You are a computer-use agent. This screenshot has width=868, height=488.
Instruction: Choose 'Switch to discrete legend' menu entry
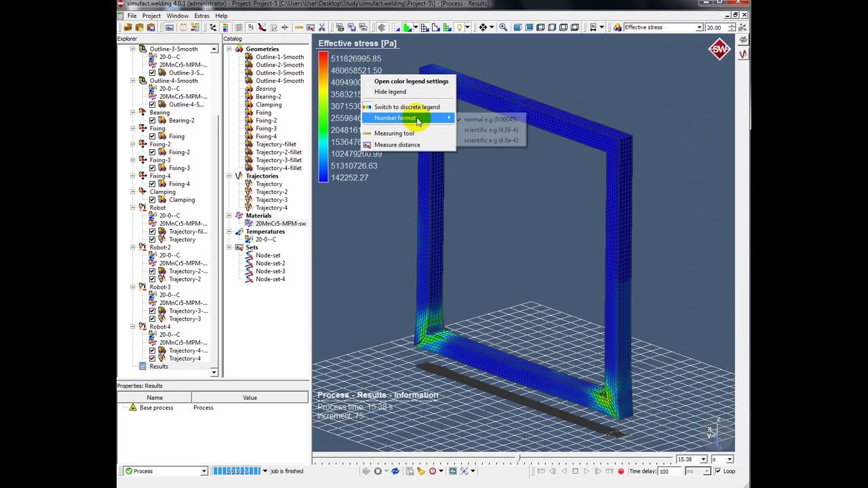point(408,107)
